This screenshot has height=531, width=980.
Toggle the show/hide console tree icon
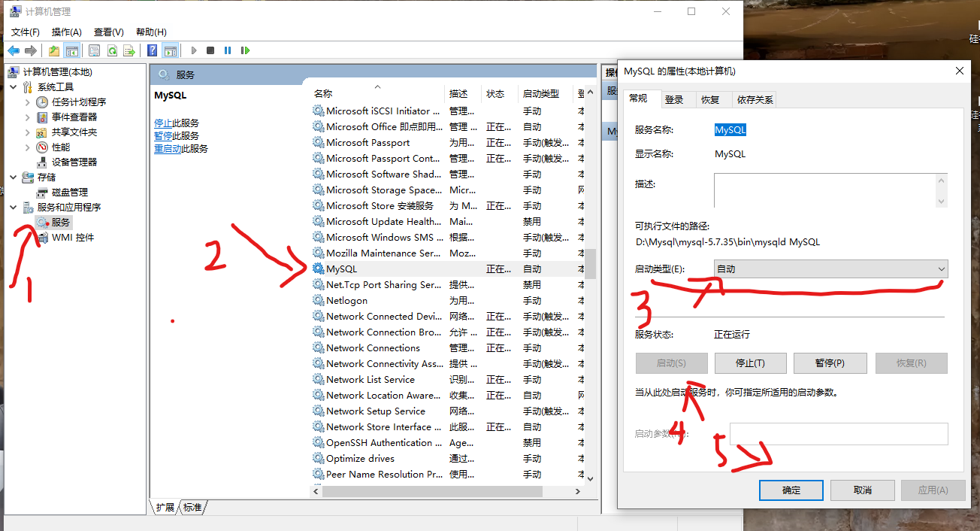coord(72,50)
